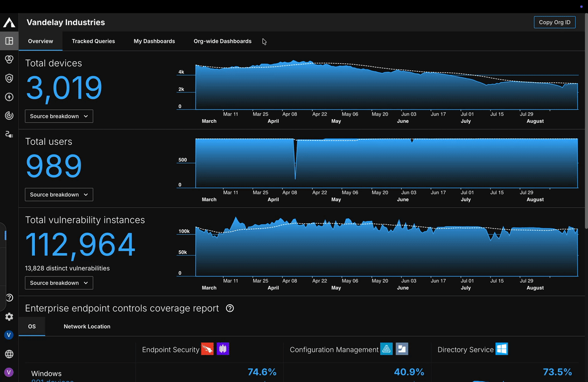Open the help question mark in sidebar
The height and width of the screenshot is (382, 588).
point(9,298)
